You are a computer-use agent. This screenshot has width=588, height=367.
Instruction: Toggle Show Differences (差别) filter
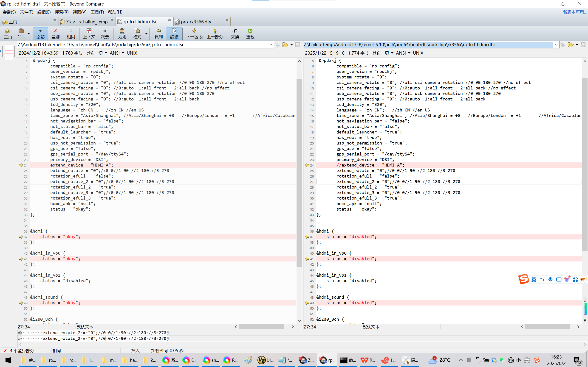coord(55,33)
